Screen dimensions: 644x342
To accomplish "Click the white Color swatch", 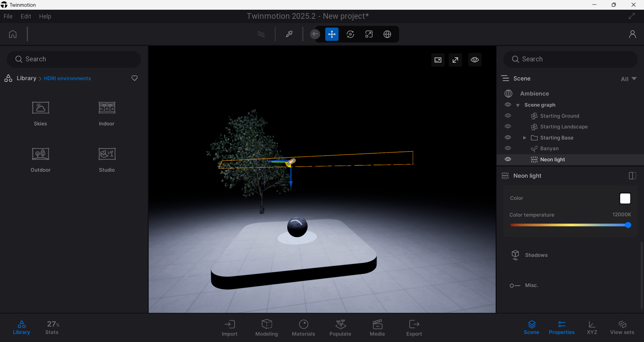I will 625,198.
